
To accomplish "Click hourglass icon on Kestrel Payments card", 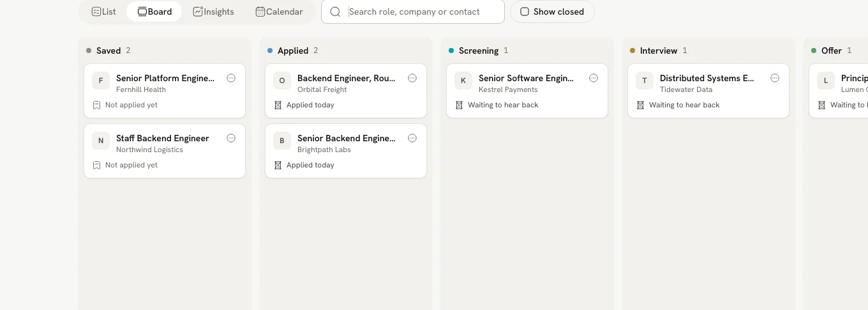I will coord(459,105).
